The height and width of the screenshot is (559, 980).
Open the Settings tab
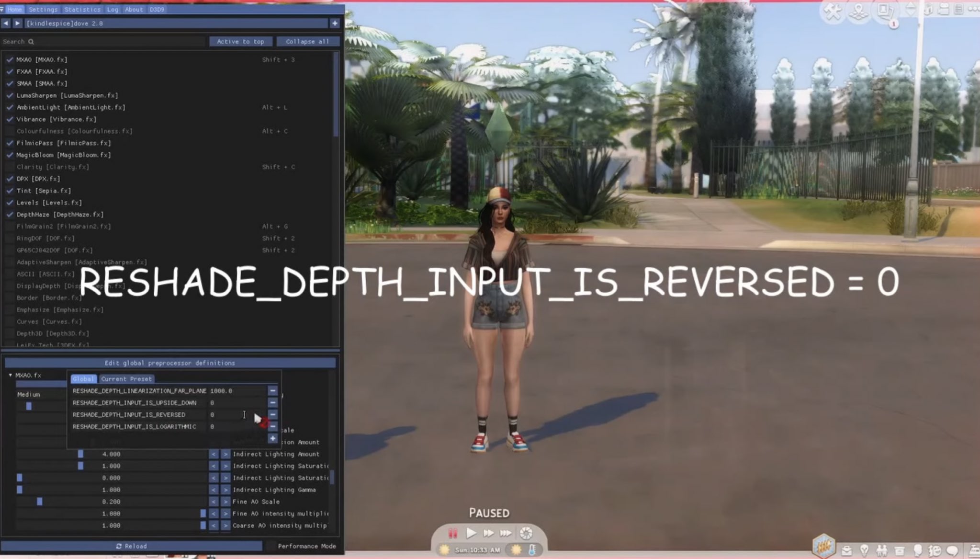point(43,9)
